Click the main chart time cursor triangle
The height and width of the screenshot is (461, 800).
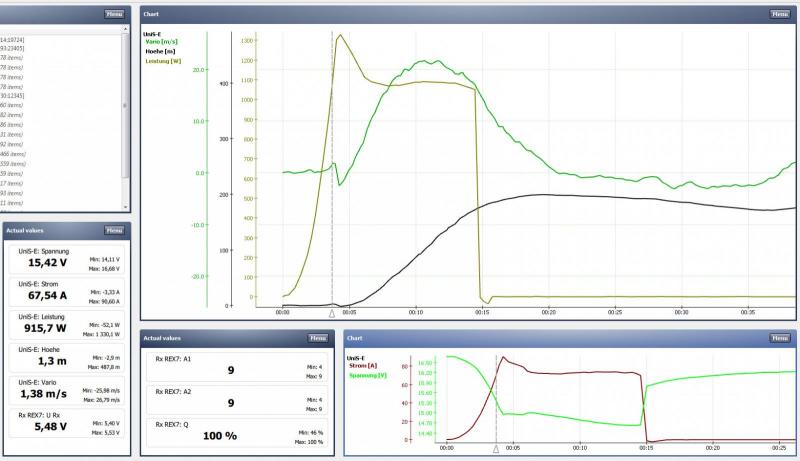pyautogui.click(x=332, y=313)
